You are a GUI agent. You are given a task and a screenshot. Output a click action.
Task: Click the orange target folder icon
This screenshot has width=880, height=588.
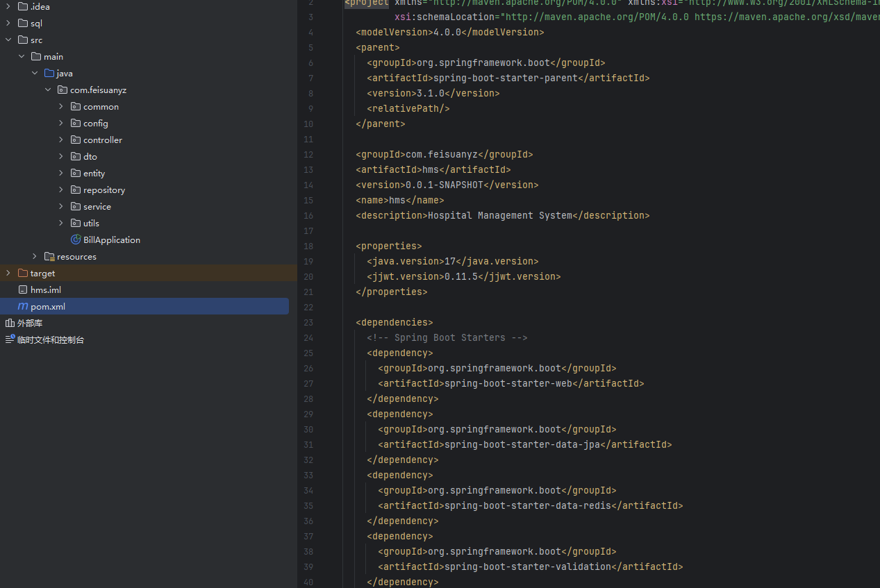23,273
